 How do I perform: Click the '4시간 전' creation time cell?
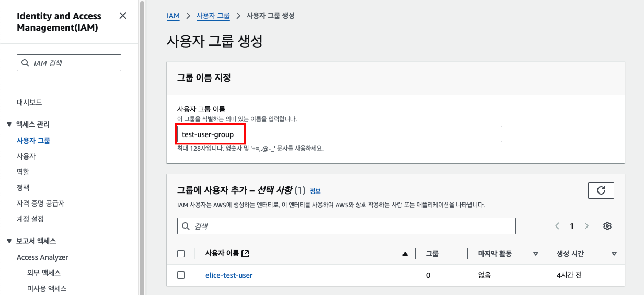pos(570,275)
